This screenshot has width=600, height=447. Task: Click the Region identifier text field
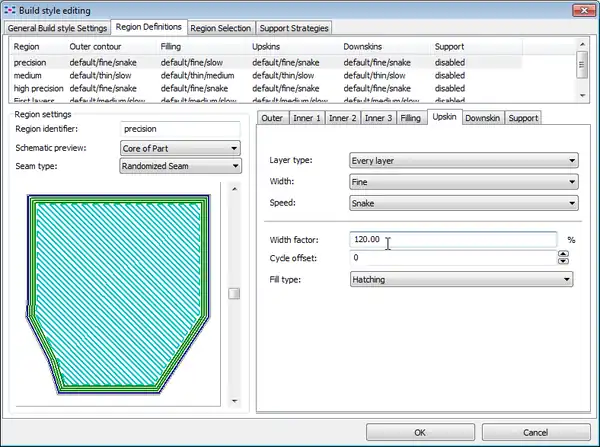click(x=179, y=129)
